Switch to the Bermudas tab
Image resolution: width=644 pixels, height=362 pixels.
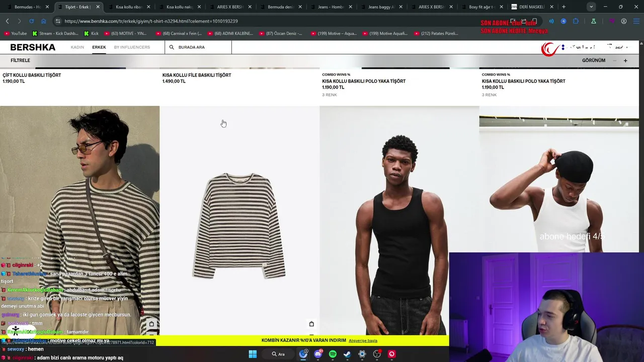[x=28, y=7]
